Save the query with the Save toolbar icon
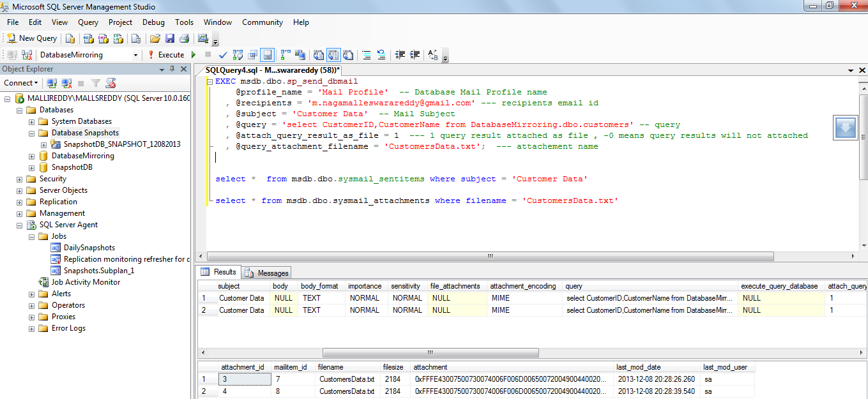 170,38
